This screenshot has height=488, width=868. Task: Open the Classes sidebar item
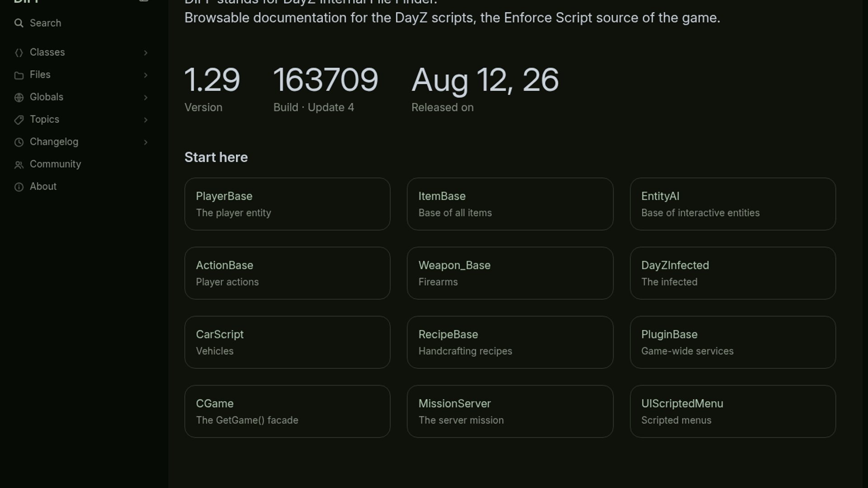point(81,52)
